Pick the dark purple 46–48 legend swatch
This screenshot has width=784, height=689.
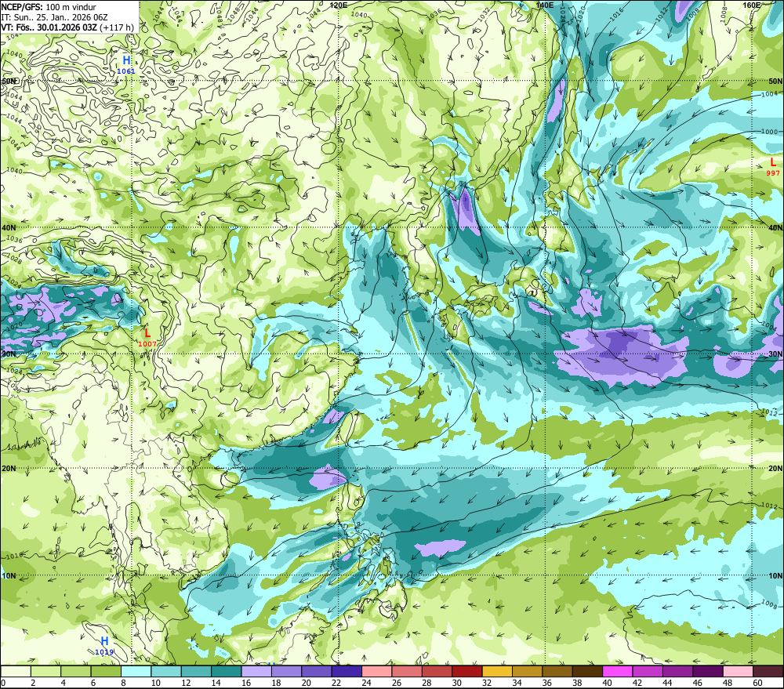pyautogui.click(x=707, y=671)
